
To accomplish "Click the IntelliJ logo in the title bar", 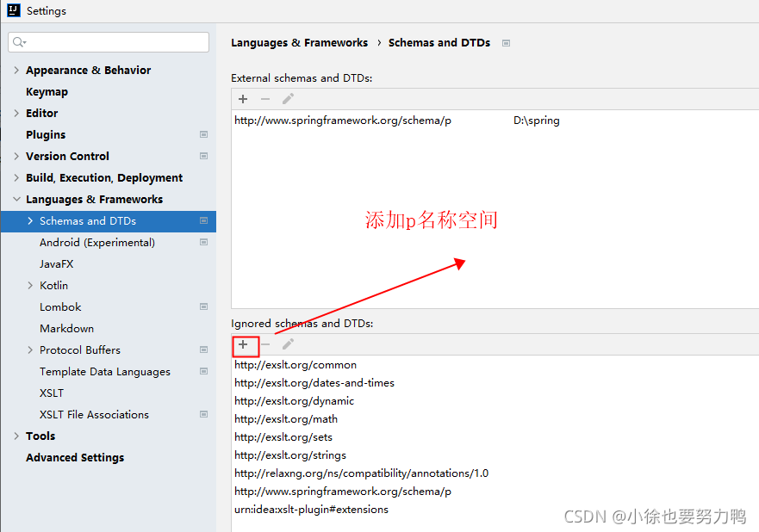I will click(x=14, y=10).
